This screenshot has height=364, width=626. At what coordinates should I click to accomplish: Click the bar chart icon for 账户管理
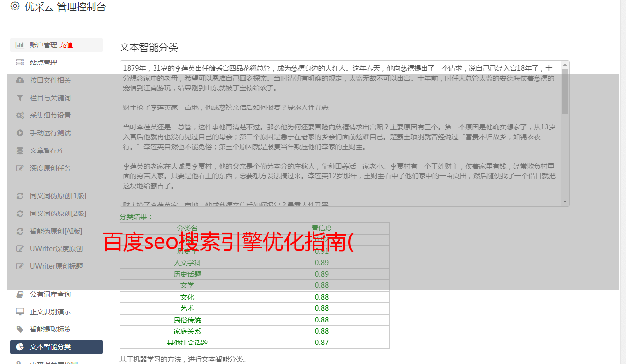(20, 45)
